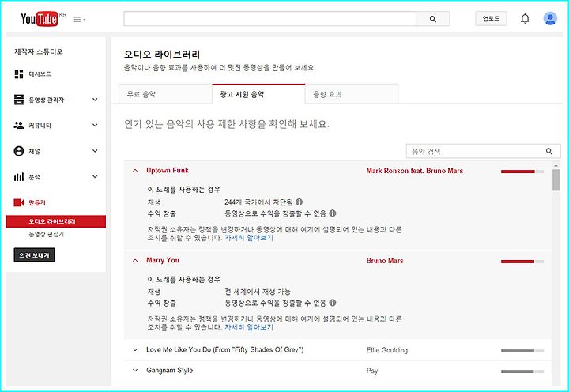The width and height of the screenshot is (569, 392).
Task: Click the dashboard (대시보드) icon
Action: pos(19,74)
